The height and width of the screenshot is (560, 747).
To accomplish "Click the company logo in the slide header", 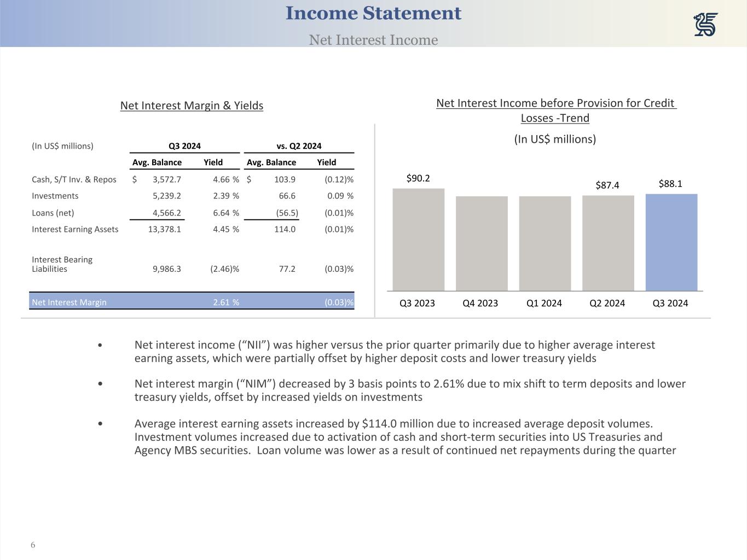I will tap(706, 25).
